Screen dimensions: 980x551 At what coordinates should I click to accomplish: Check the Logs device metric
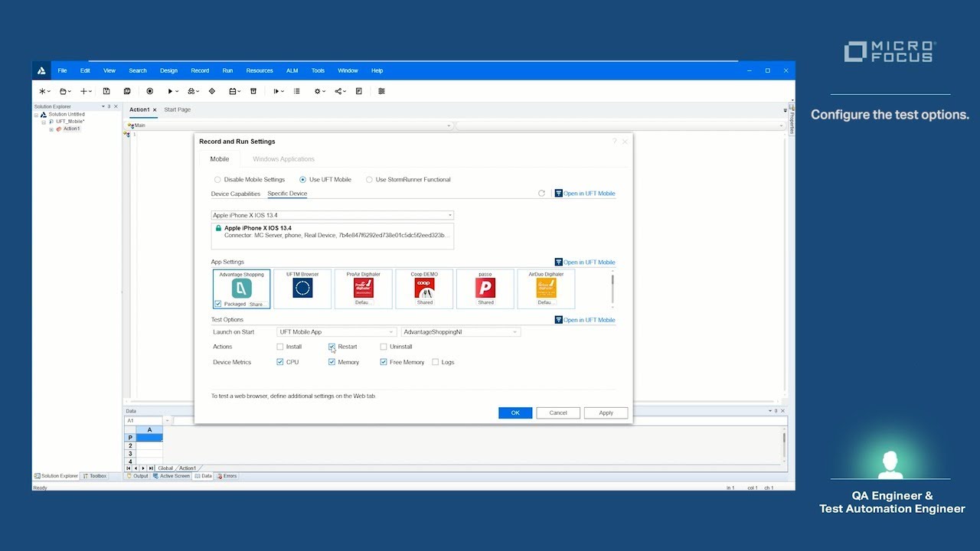(436, 362)
